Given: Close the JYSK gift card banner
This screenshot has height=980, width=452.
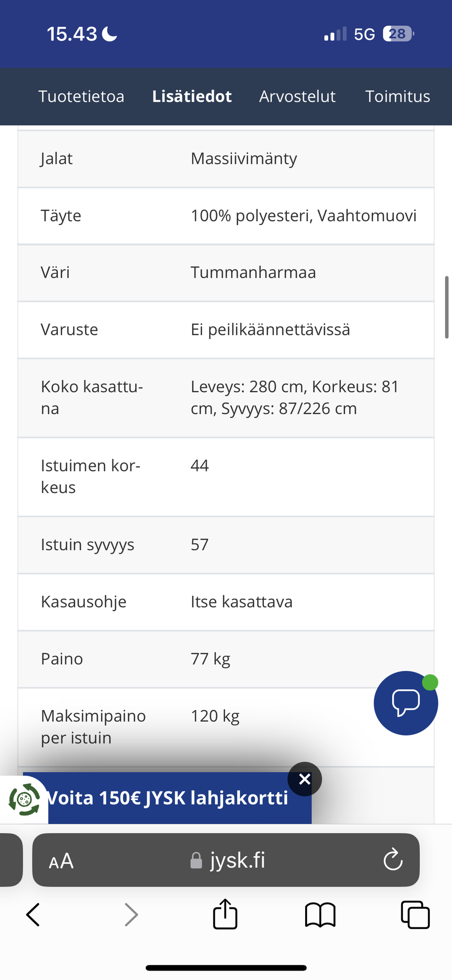Looking at the screenshot, I should 305,779.
